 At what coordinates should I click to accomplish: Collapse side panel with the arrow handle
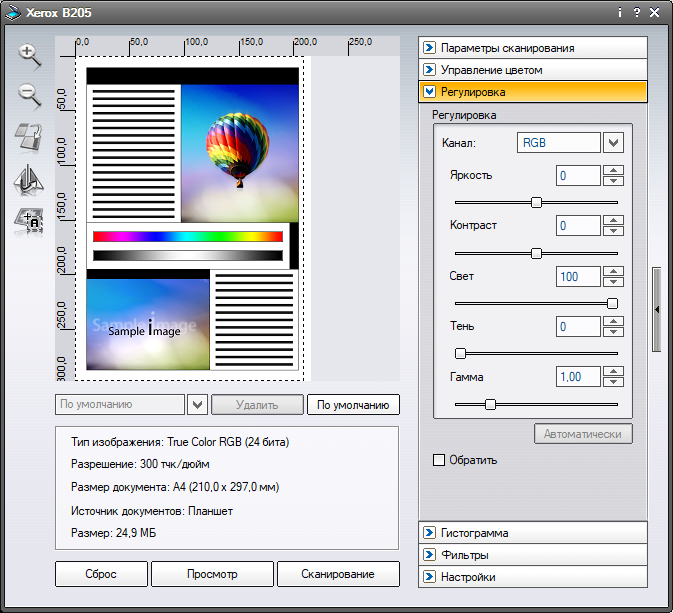[657, 310]
